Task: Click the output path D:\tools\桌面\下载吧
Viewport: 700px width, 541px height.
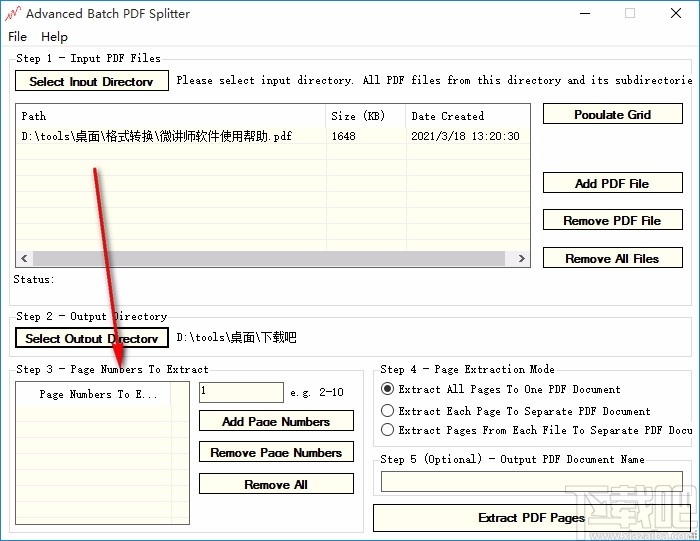Action: coord(236,337)
